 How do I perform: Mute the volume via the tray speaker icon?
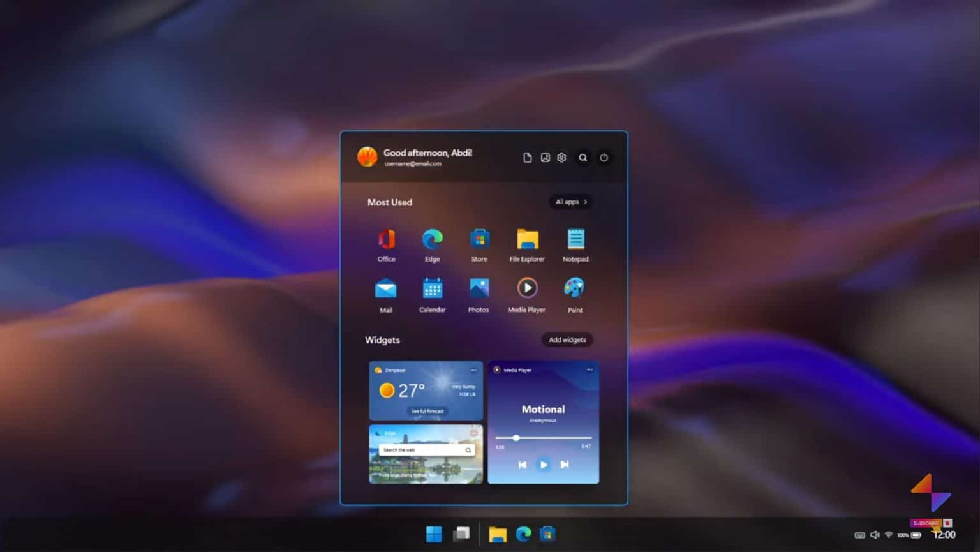(875, 535)
